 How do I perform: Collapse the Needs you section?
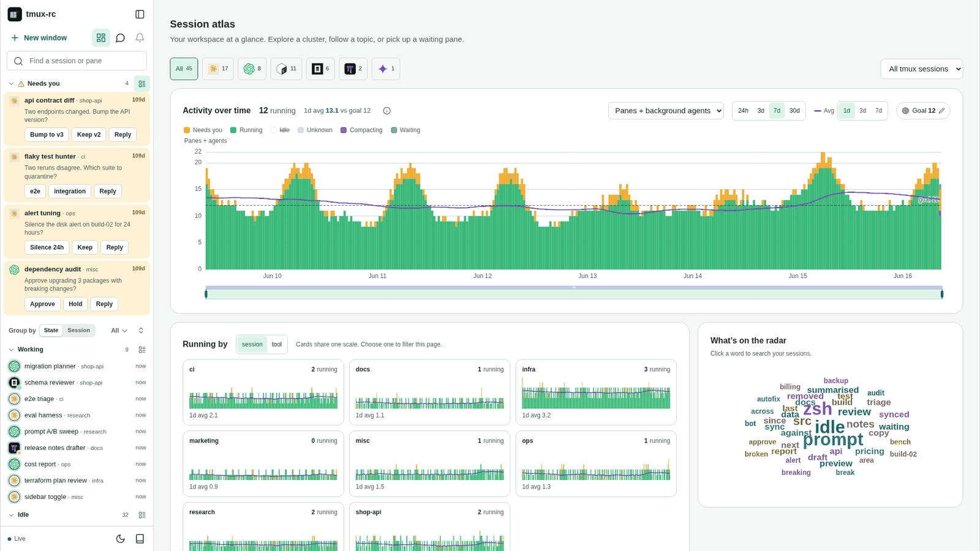tap(11, 84)
